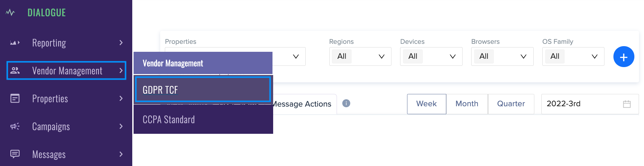Click the info icon beside Message Actions

click(346, 103)
